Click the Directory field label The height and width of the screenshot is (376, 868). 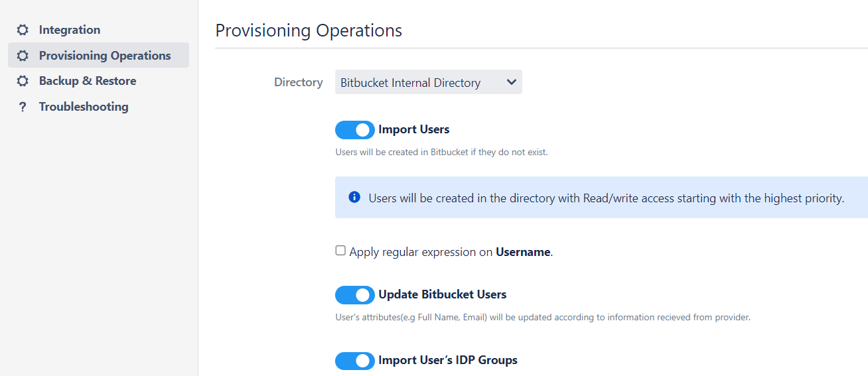pos(299,82)
